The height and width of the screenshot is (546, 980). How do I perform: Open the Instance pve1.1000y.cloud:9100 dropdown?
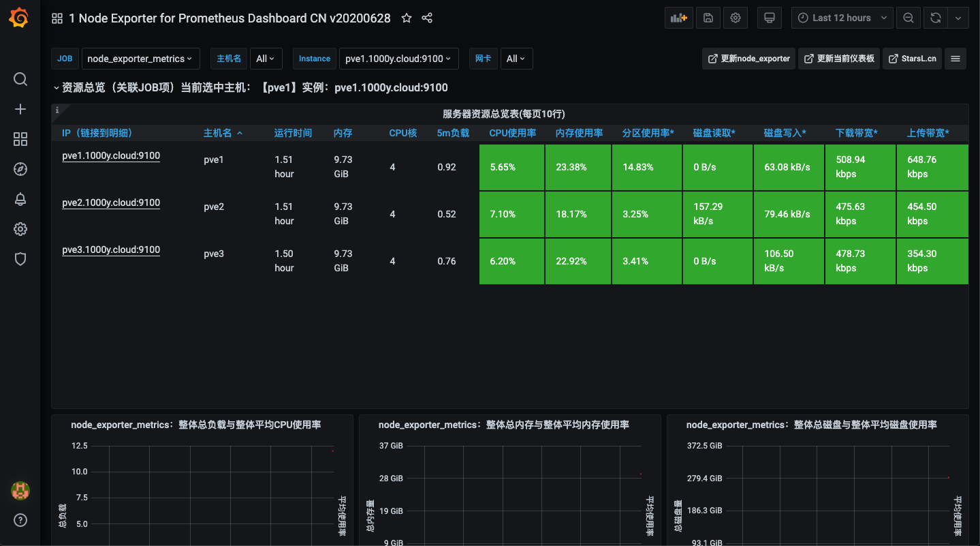pyautogui.click(x=399, y=59)
